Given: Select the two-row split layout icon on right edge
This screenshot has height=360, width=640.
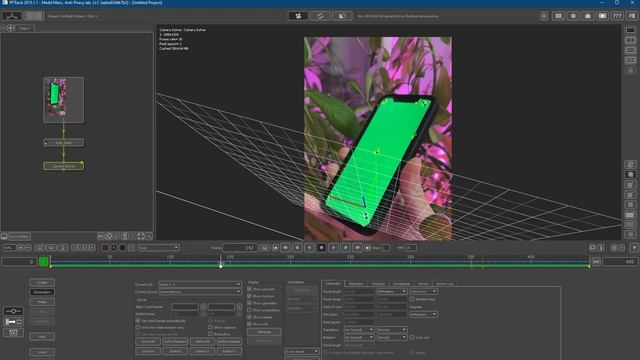Looking at the screenshot, I should (x=631, y=50).
